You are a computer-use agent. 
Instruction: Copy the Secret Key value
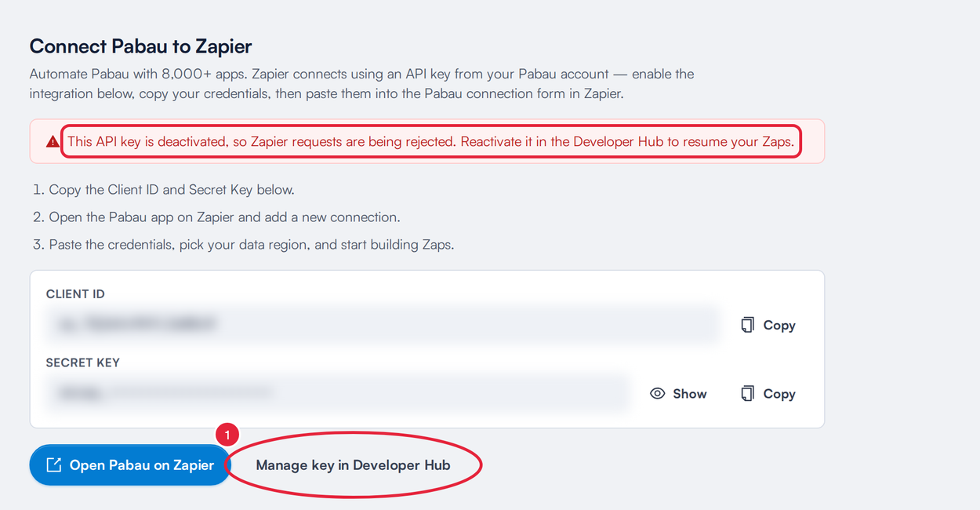[x=768, y=394]
